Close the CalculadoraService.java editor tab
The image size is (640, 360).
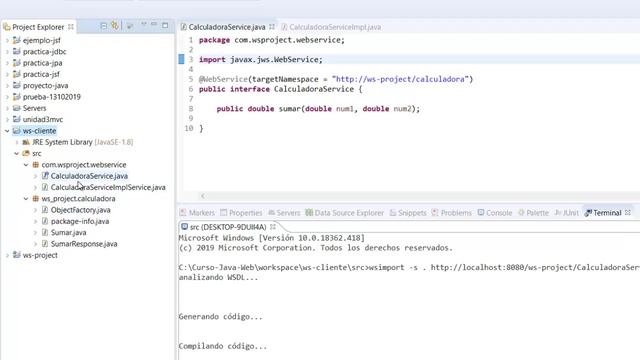tap(272, 27)
